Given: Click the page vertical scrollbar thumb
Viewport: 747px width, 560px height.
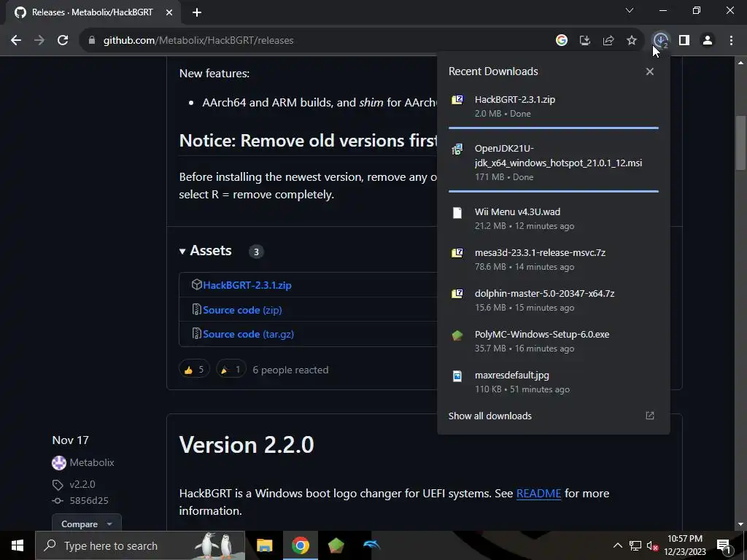Looking at the screenshot, I should [x=740, y=143].
